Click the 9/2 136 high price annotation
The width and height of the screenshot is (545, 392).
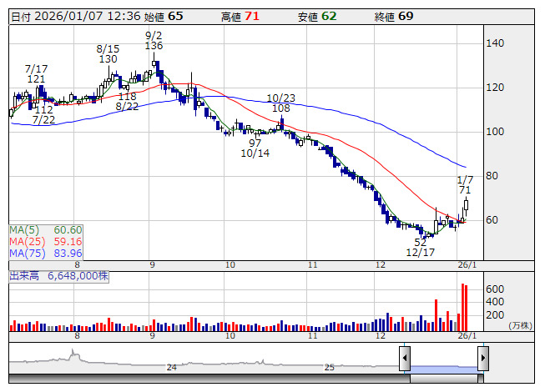point(154,40)
